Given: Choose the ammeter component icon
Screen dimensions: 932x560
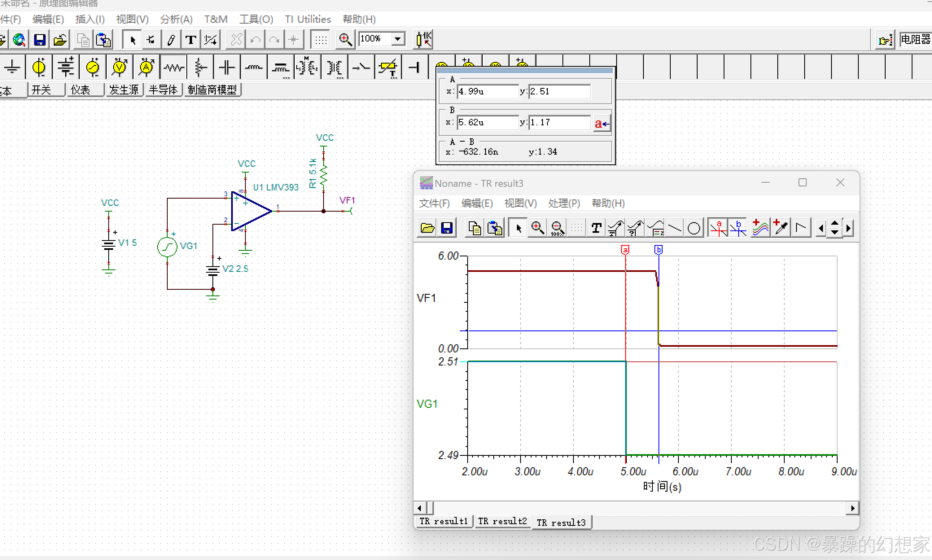Looking at the screenshot, I should (147, 67).
